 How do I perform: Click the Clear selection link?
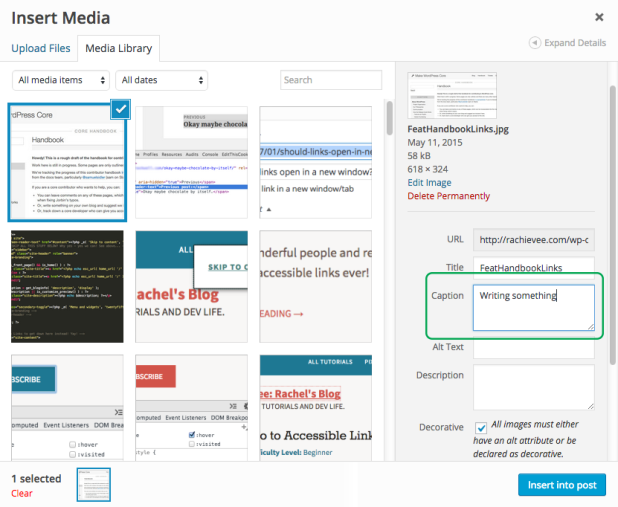[22, 494]
